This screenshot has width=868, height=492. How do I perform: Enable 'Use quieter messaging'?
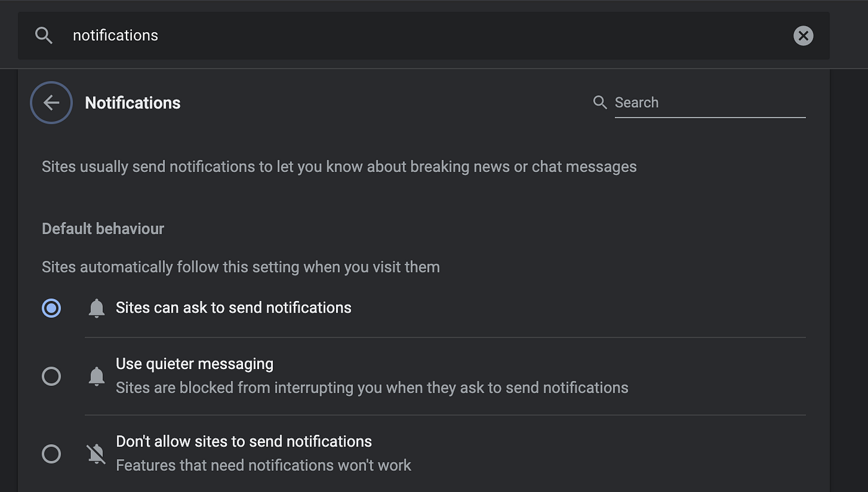click(x=51, y=376)
